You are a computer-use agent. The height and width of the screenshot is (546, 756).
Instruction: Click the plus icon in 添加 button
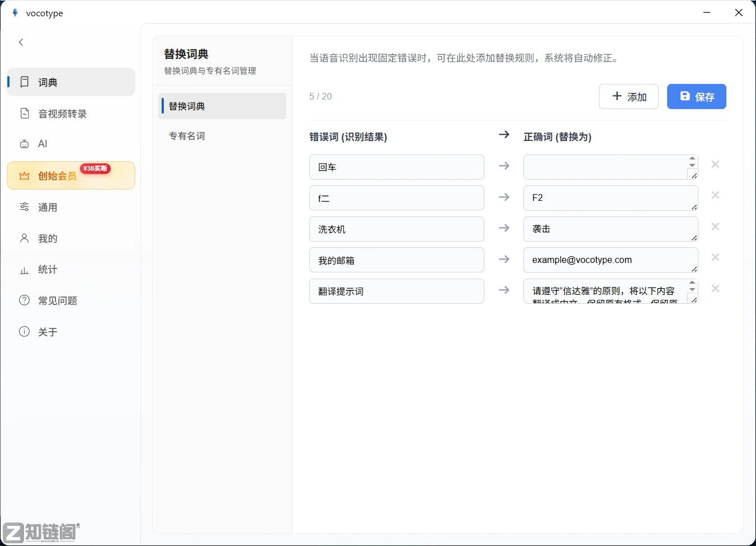[617, 96]
